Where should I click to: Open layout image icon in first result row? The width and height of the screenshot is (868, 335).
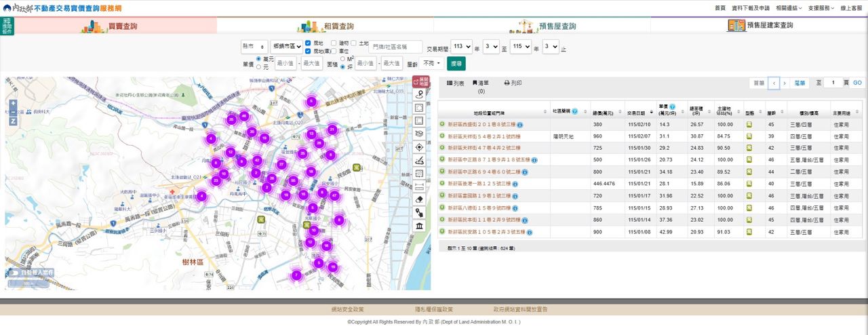(749, 125)
